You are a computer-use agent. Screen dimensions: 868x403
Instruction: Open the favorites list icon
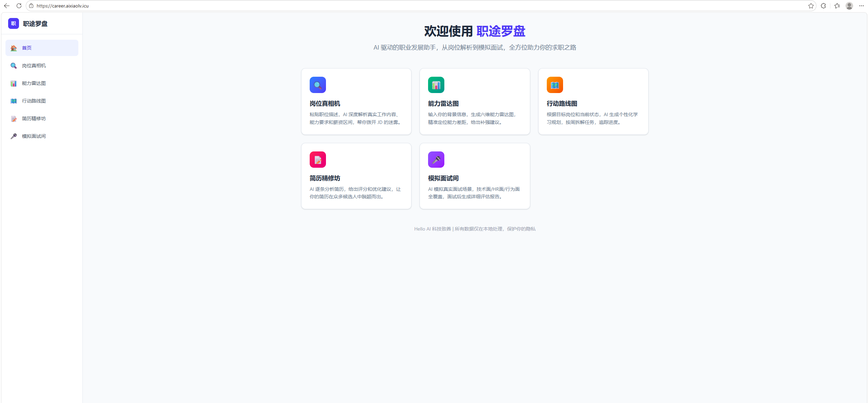coord(837,6)
